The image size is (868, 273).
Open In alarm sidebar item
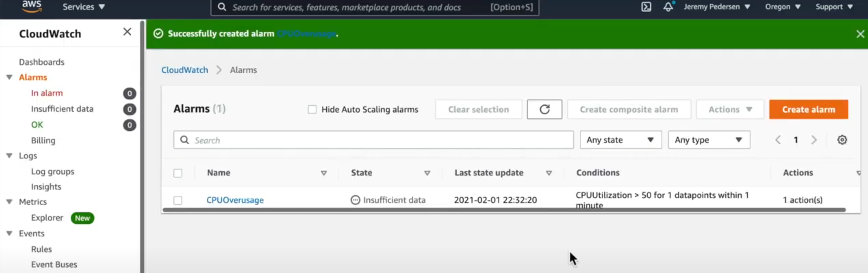click(47, 93)
